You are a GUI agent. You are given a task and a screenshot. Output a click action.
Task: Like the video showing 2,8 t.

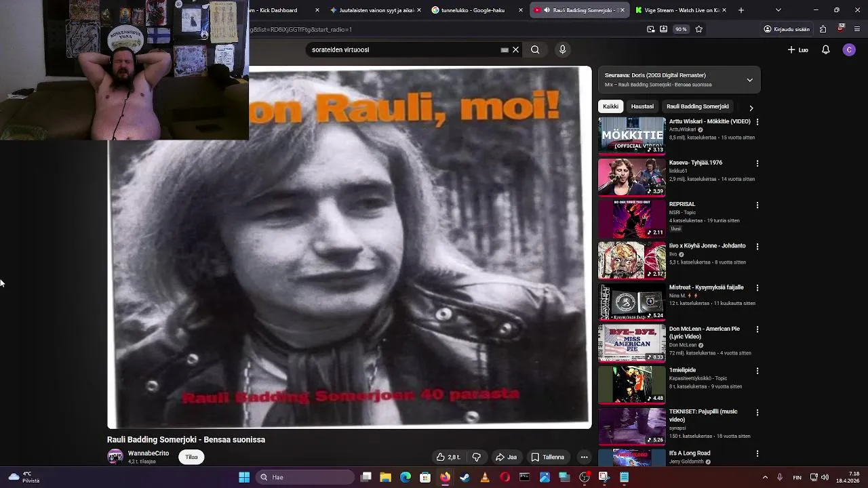click(x=448, y=457)
